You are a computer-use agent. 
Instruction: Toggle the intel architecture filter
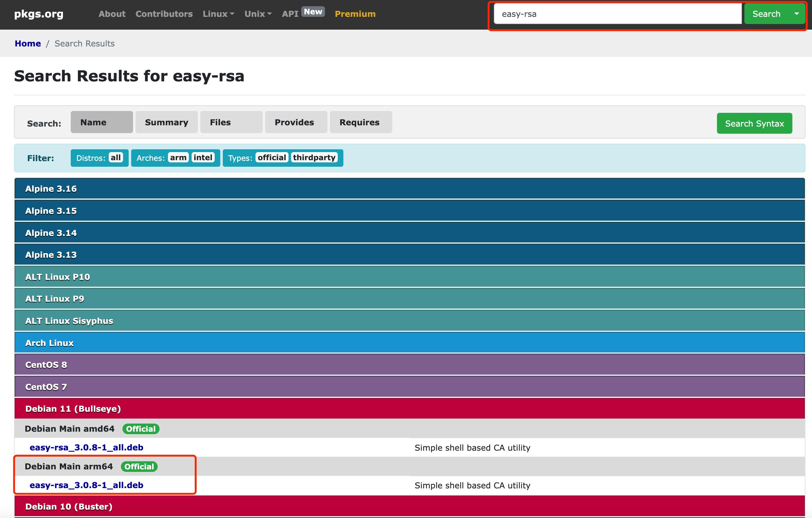(x=203, y=157)
